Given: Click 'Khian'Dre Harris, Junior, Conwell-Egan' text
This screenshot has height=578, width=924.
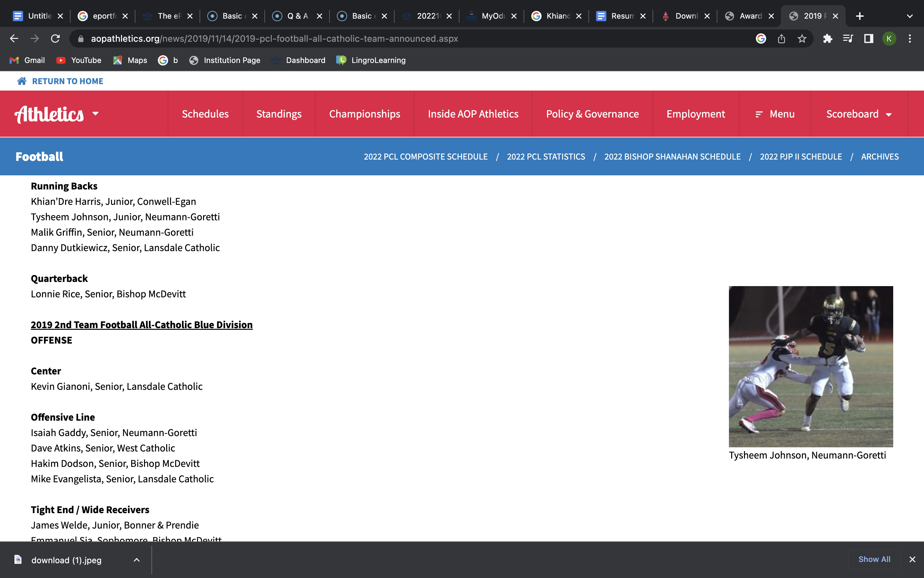Looking at the screenshot, I should pos(113,201).
